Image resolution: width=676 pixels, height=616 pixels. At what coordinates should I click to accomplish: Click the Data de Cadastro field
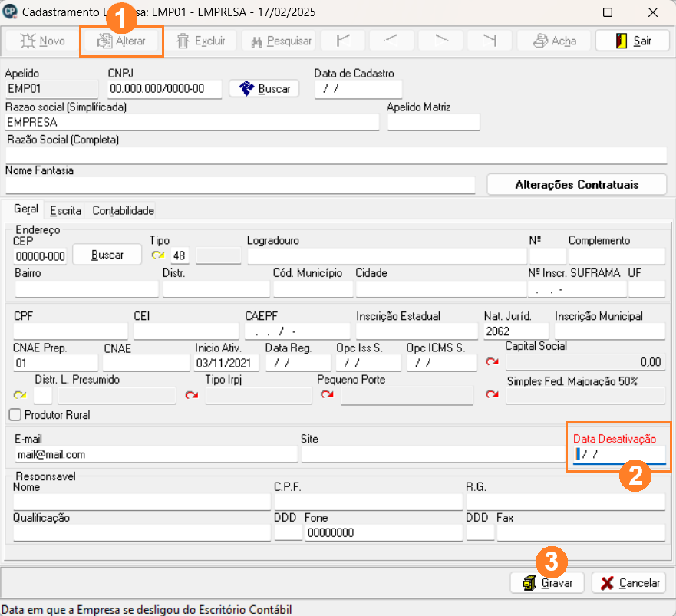click(x=358, y=89)
